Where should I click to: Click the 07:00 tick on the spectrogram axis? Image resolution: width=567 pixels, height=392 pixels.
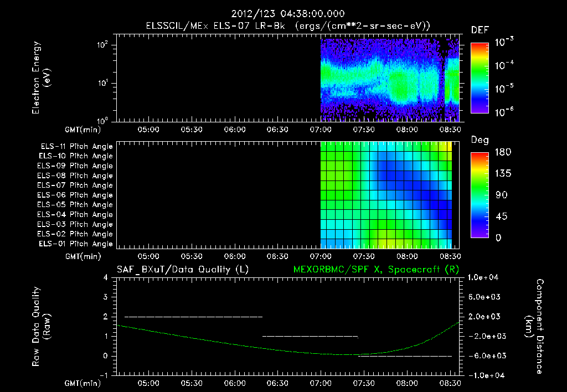click(x=321, y=130)
